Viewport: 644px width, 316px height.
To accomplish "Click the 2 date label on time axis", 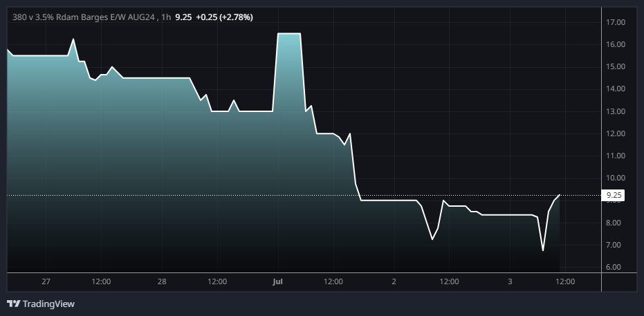I will [x=394, y=281].
